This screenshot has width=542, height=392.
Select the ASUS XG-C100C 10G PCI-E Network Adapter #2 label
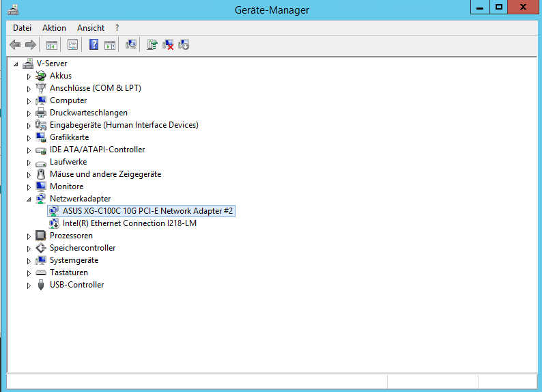tap(147, 211)
